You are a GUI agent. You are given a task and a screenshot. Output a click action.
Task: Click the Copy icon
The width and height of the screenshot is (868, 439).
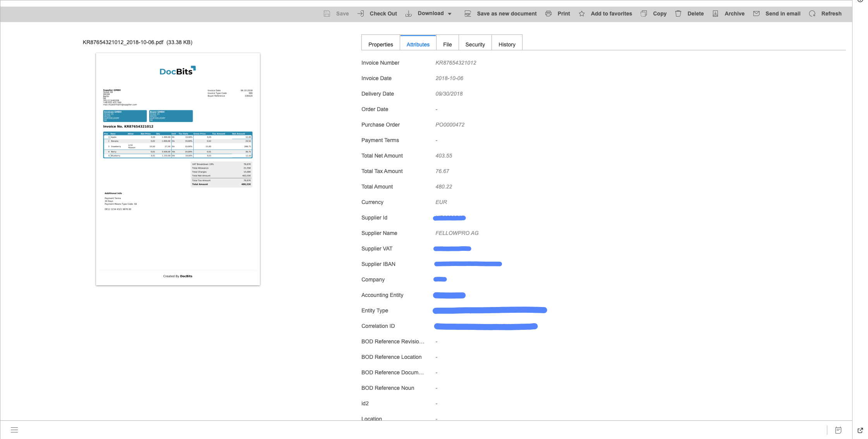pos(644,14)
